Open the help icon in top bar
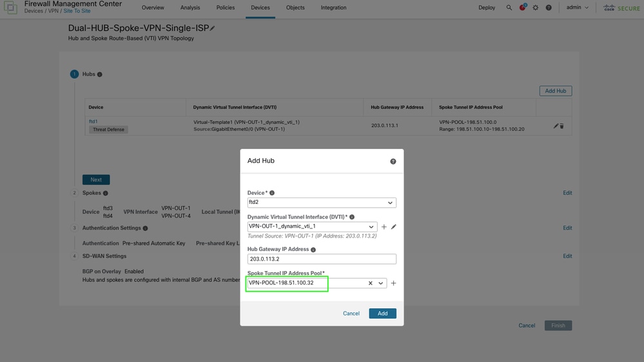The image size is (644, 362). [x=549, y=7]
